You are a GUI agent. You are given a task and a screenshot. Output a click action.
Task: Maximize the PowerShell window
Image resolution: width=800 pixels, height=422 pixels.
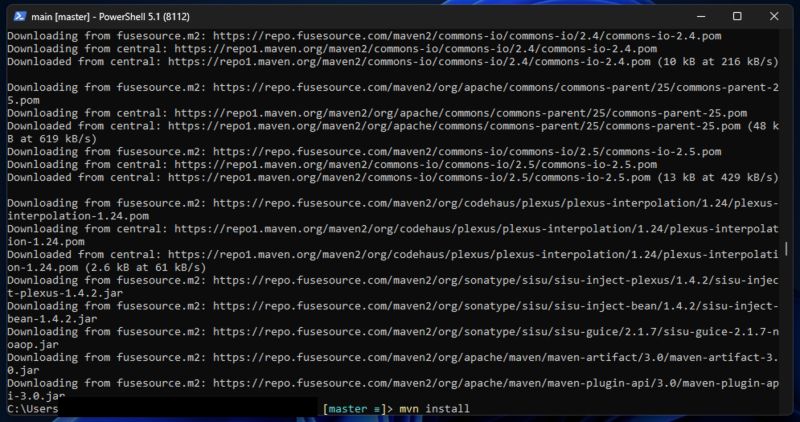pyautogui.click(x=737, y=16)
